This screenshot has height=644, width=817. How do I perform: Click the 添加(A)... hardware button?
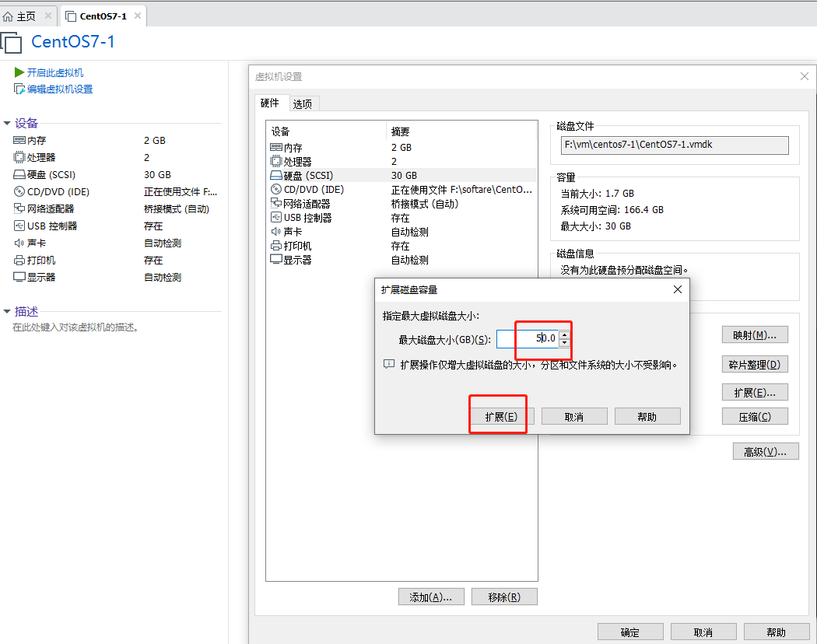click(431, 597)
